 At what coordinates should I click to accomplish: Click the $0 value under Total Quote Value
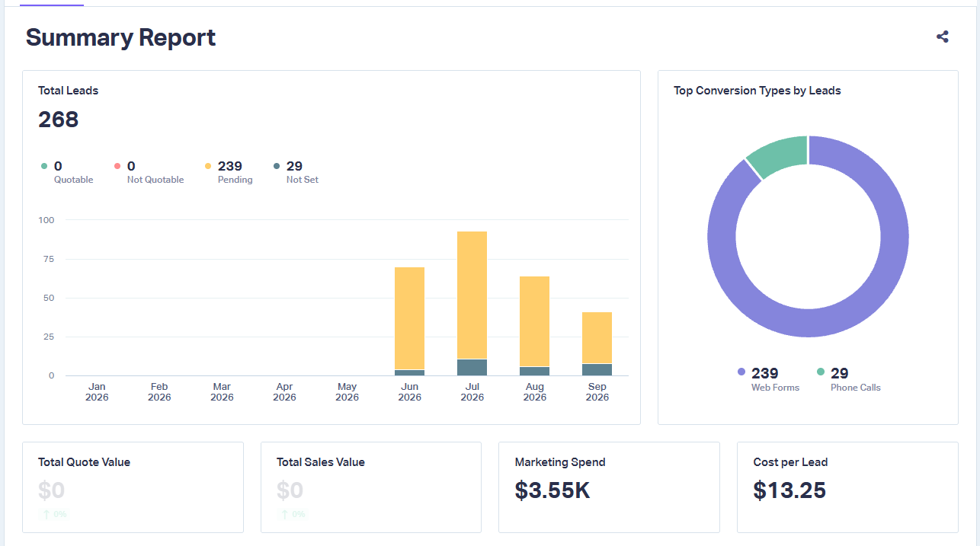[52, 490]
